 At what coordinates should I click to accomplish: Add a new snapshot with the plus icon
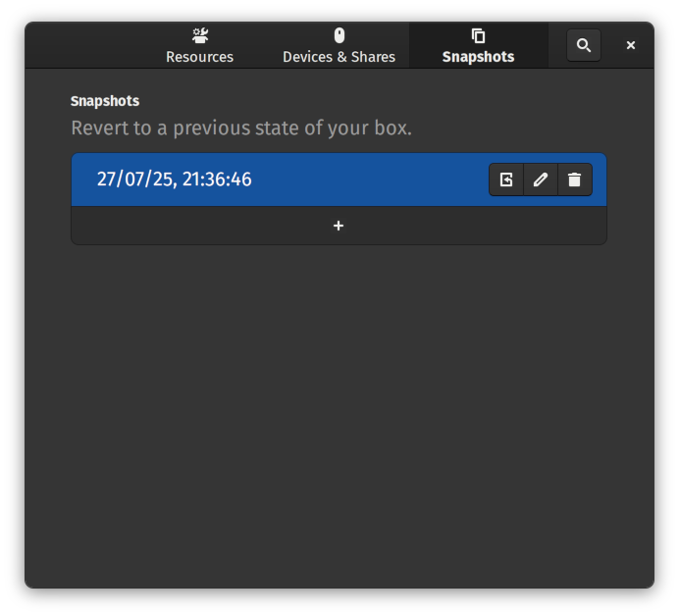pos(339,226)
